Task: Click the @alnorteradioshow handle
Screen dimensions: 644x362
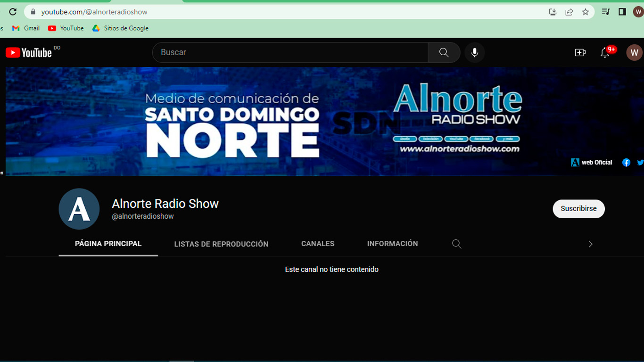Action: (143, 216)
